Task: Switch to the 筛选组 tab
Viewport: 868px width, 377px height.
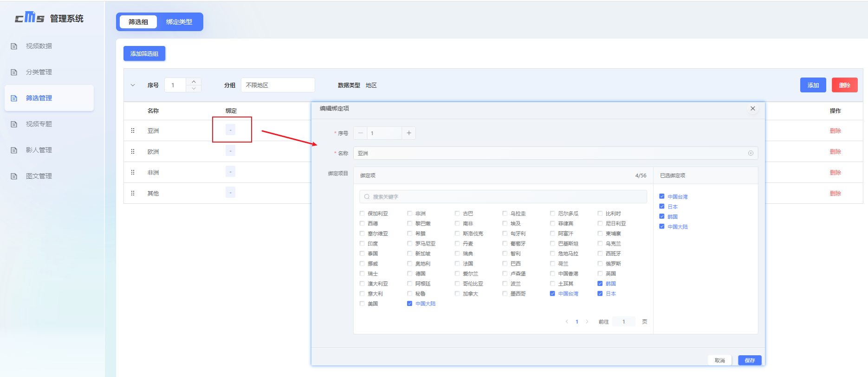Action: click(x=138, y=22)
